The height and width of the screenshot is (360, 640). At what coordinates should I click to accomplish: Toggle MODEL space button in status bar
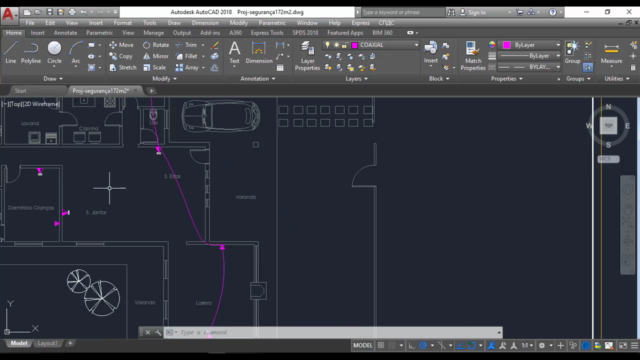(362, 345)
